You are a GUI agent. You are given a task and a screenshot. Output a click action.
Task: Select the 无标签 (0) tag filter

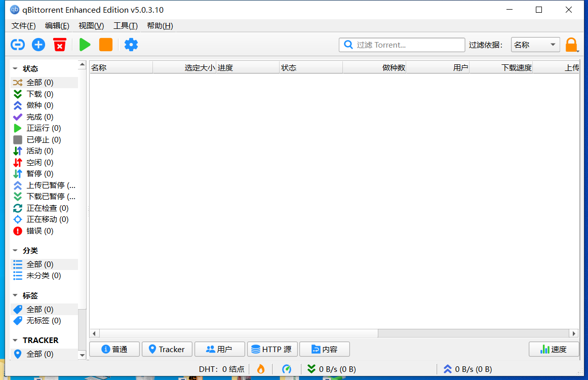pos(44,320)
